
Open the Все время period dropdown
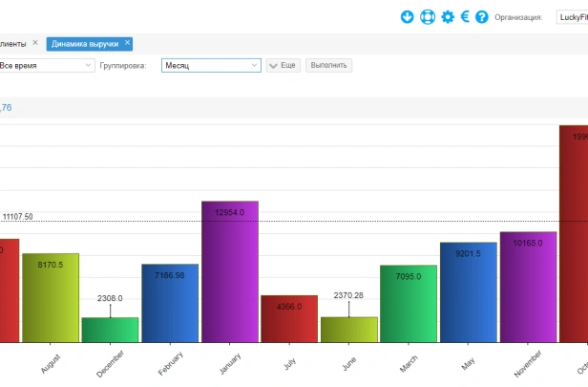46,65
